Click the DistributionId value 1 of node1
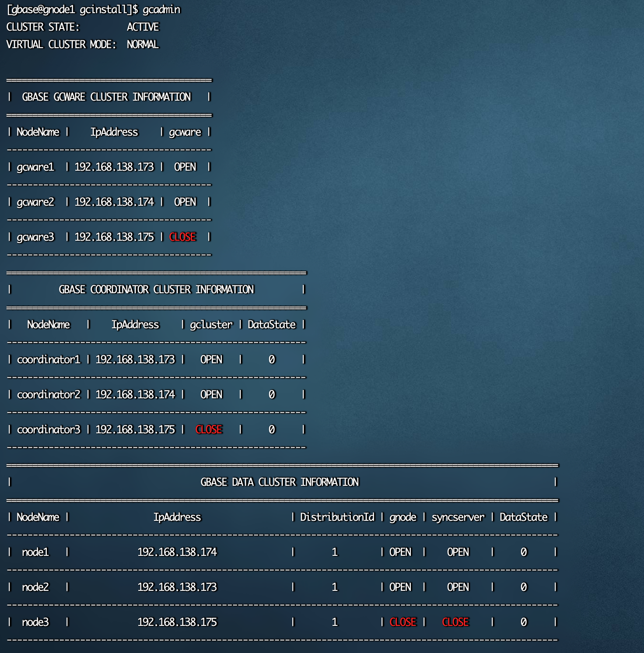 coord(335,552)
